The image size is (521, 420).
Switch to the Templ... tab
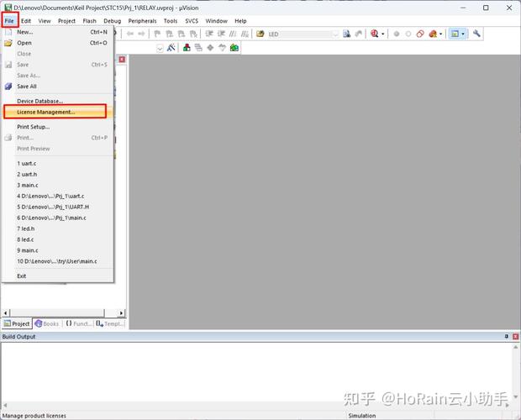[110, 323]
